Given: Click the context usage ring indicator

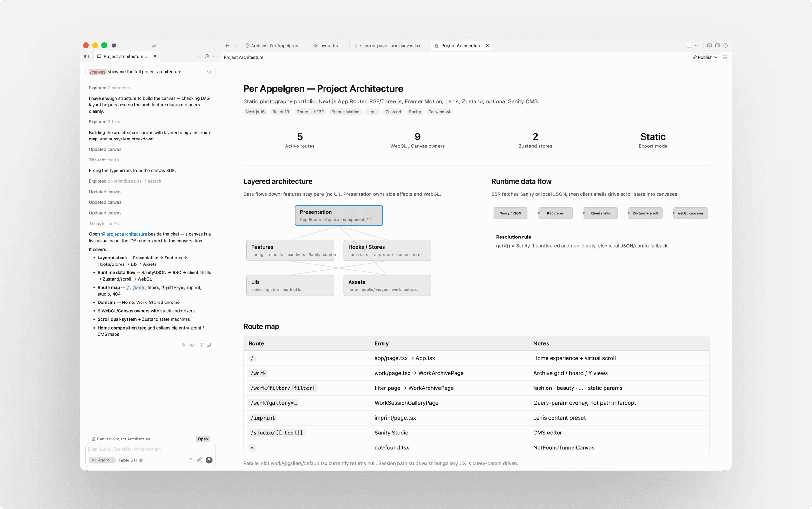Looking at the screenshot, I should point(191,460).
